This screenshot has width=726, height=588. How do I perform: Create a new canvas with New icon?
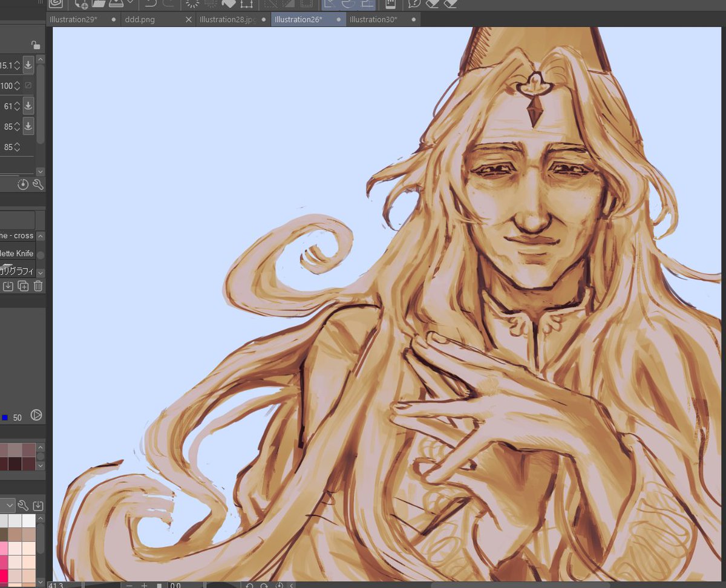point(81,4)
